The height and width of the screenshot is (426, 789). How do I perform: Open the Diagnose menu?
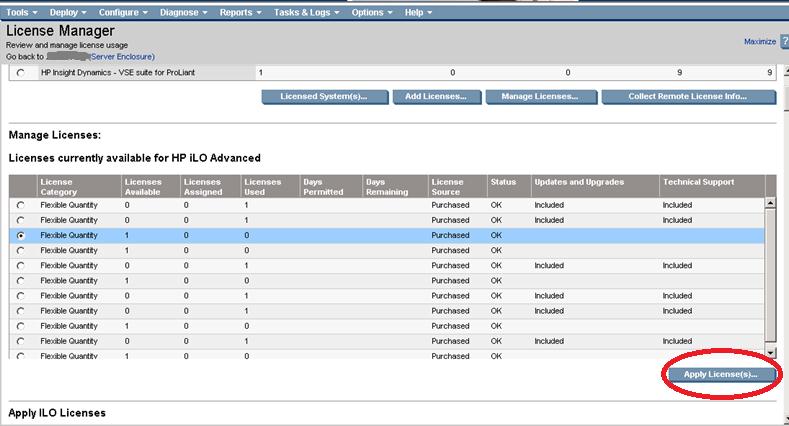(x=184, y=13)
